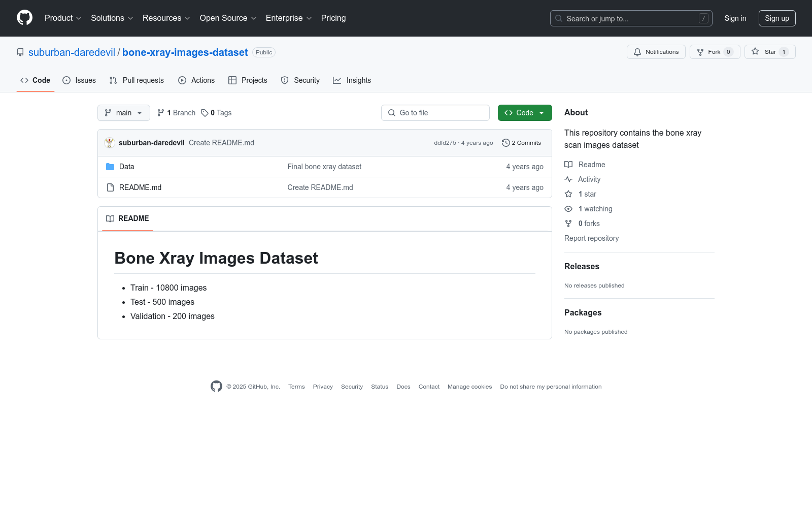
Task: Click the repository book icon beside owner name
Action: [x=20, y=52]
